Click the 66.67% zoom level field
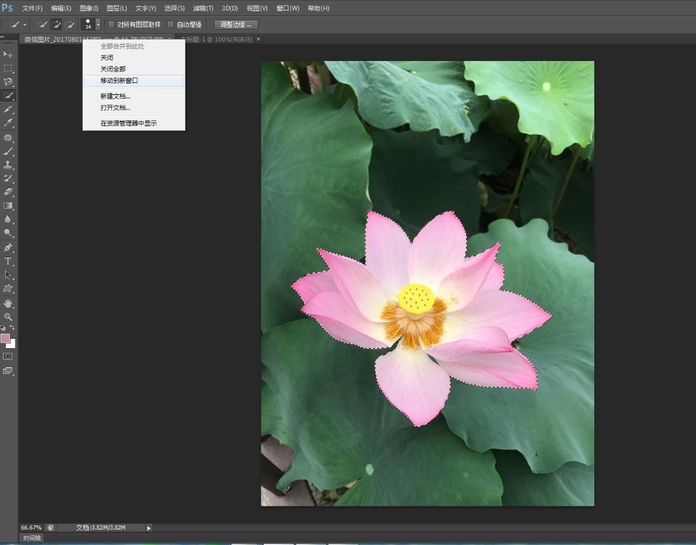This screenshot has height=545, width=696. (x=30, y=527)
